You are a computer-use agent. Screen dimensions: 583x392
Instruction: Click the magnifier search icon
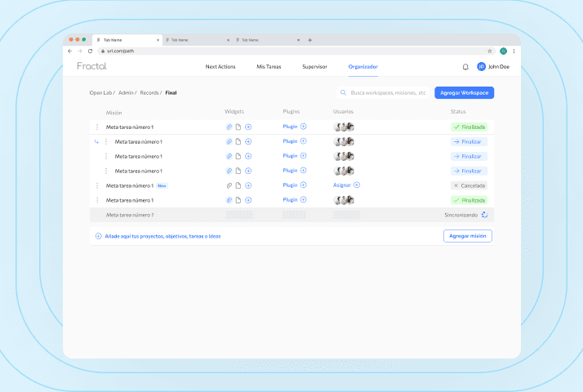(x=343, y=92)
